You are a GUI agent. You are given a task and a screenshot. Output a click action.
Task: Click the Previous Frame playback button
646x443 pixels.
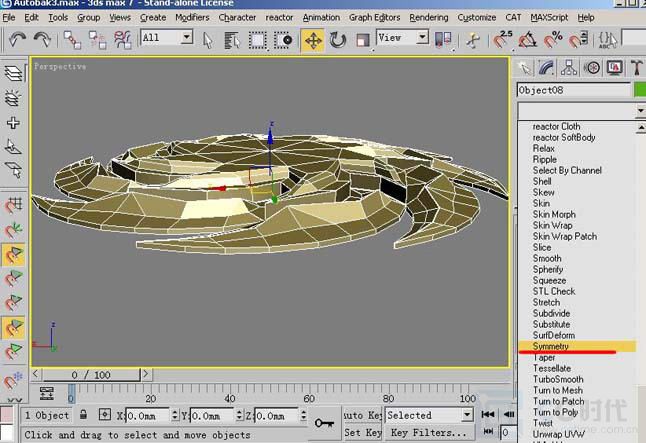509,414
